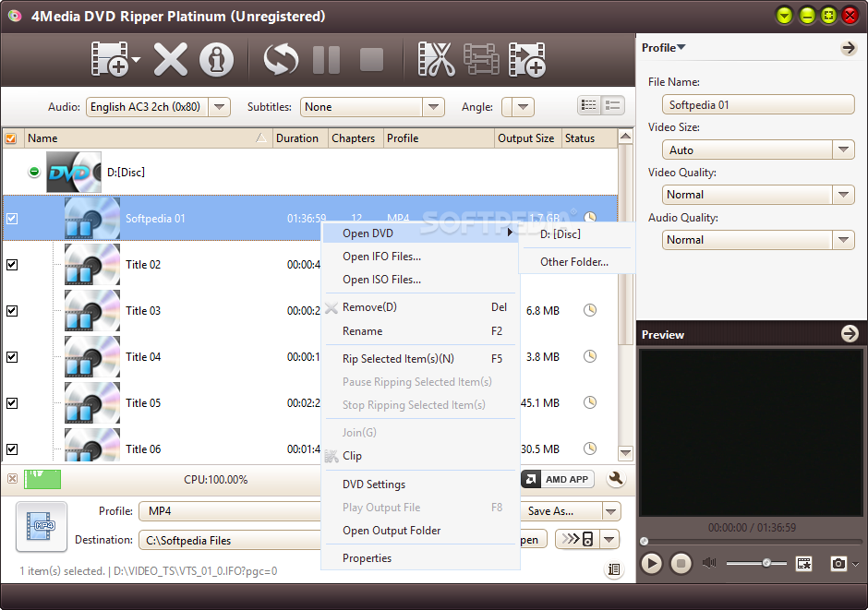Click the MP4 profile format icon
This screenshot has width=868, height=610.
click(x=42, y=527)
